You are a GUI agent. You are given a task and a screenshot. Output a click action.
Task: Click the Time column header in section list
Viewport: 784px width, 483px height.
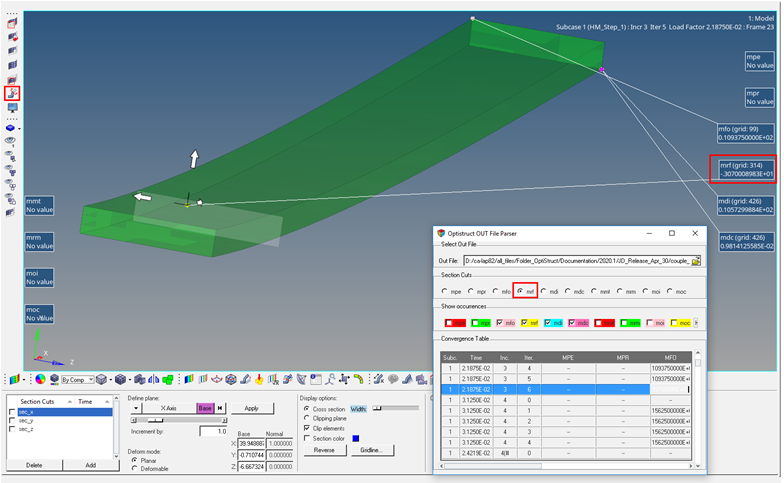[85, 401]
